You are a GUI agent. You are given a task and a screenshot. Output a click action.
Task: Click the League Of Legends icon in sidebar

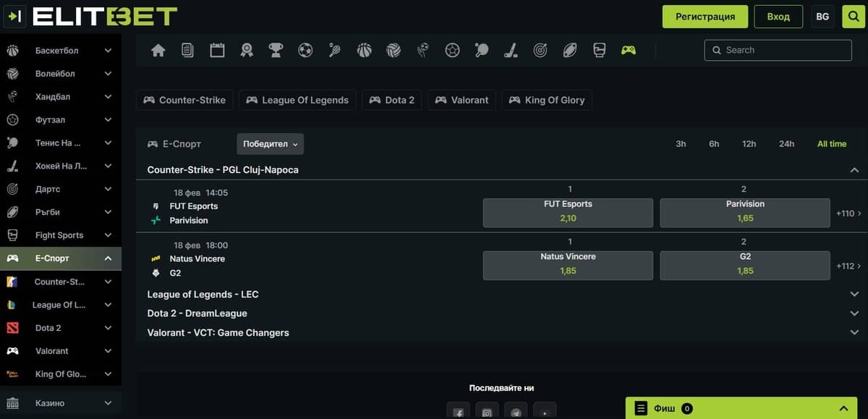(12, 305)
